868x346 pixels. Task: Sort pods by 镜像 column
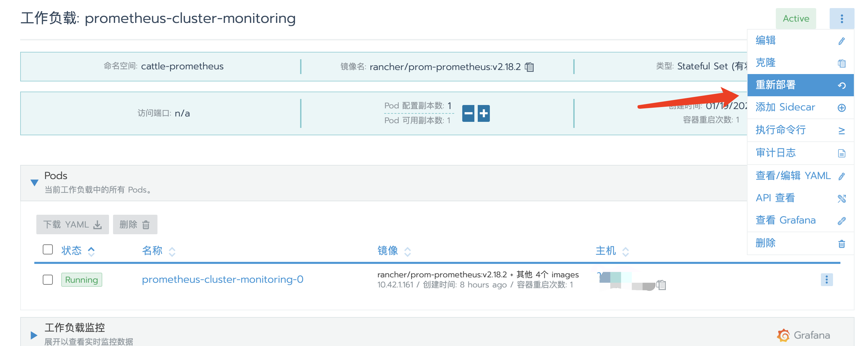coord(394,251)
